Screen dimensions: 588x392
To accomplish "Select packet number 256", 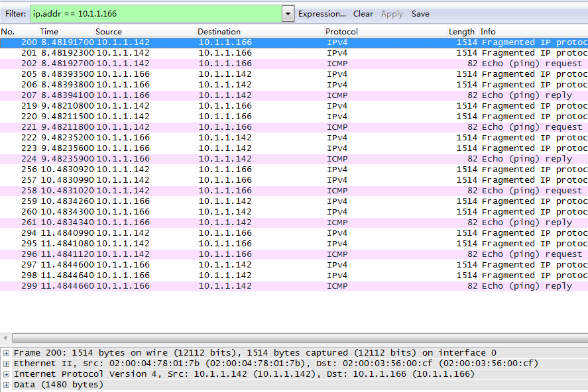I will tap(294, 170).
